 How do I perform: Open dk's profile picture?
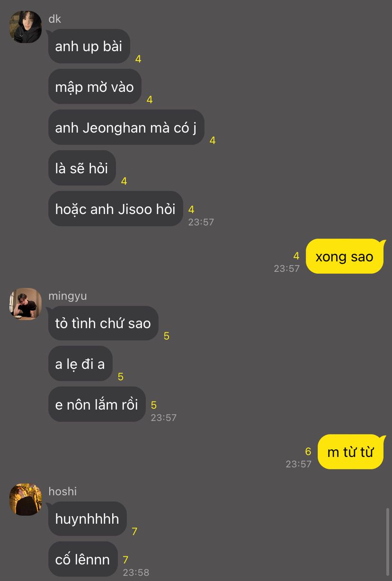pos(26,27)
